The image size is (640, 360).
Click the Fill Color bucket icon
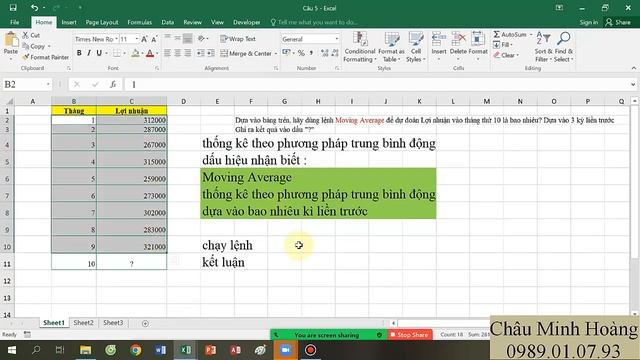136,53
